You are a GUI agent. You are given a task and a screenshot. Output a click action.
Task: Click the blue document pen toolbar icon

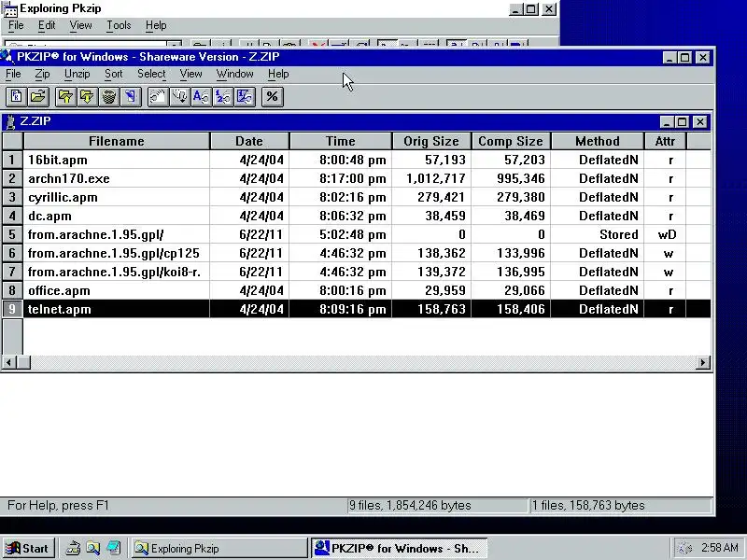pos(130,97)
